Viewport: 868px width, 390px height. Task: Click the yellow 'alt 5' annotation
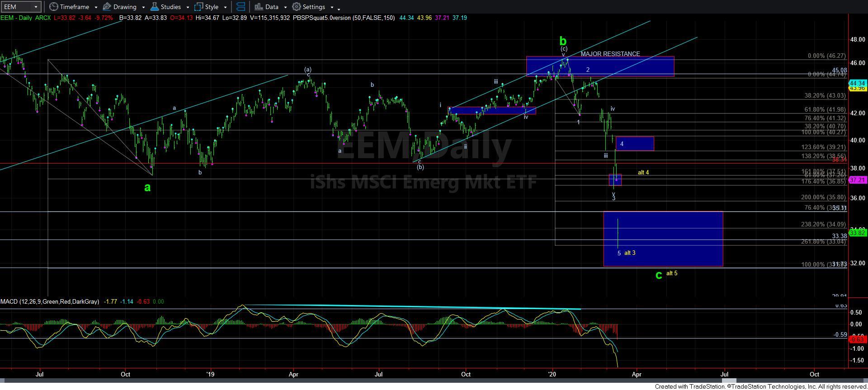(x=672, y=273)
